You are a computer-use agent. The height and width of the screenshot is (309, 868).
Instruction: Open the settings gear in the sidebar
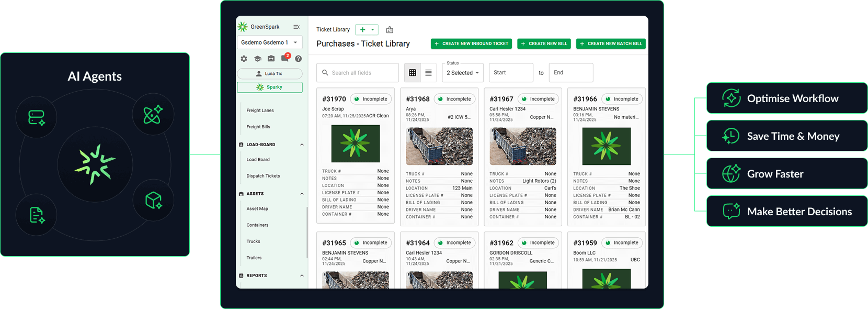(244, 59)
